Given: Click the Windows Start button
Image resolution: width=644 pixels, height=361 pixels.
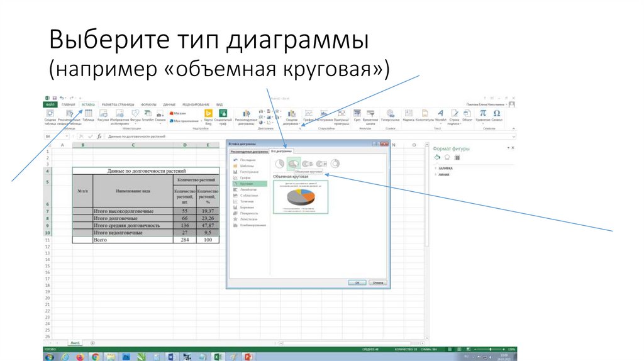Looking at the screenshot, I should coord(49,357).
